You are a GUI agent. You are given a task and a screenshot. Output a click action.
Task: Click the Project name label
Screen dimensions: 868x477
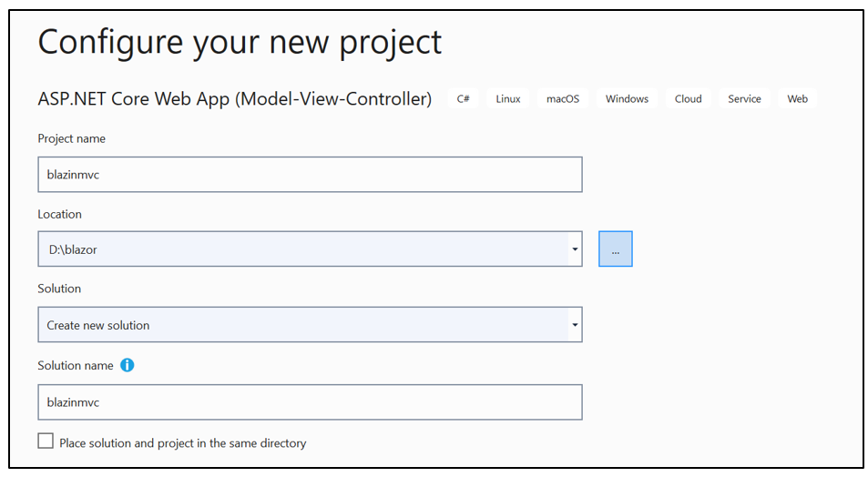[72, 138]
